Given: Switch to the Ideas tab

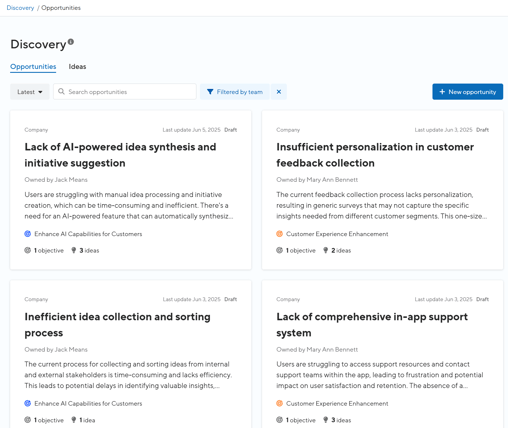Looking at the screenshot, I should (x=77, y=67).
